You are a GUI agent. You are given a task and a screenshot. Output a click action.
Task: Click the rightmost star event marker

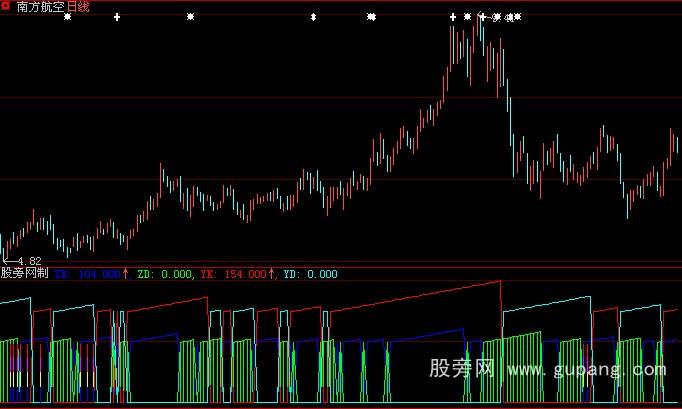click(517, 17)
